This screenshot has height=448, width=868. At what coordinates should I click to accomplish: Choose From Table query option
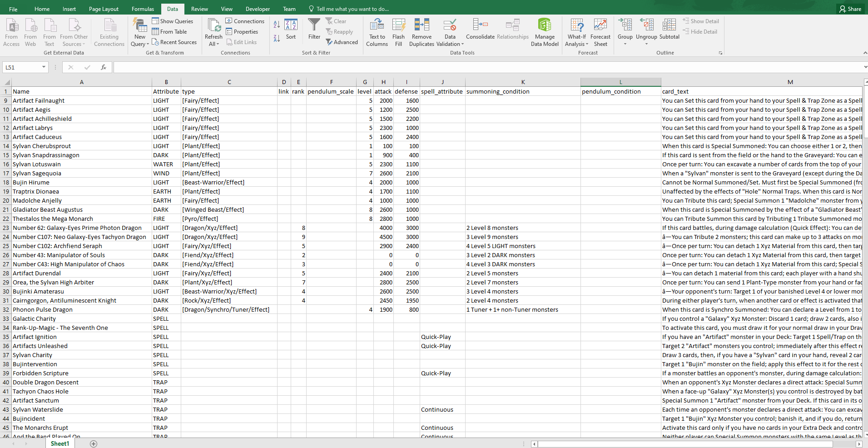click(169, 32)
